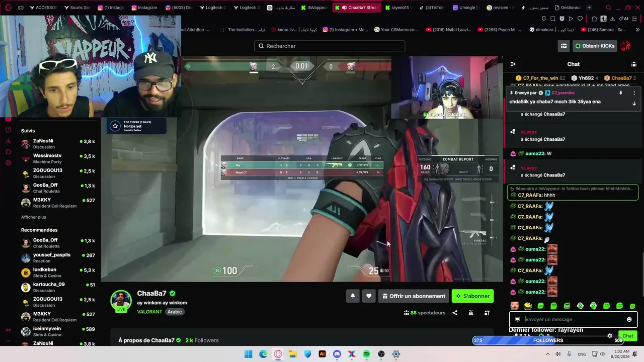Image resolution: width=644 pixels, height=362 pixels.
Task: Open user profile avatar in Kick header
Action: [625, 46]
